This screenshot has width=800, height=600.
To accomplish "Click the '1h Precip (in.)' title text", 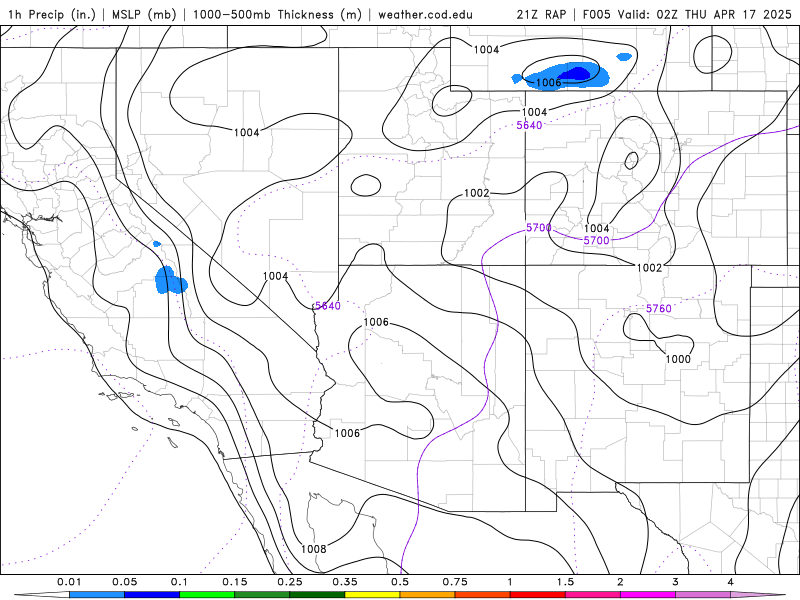I will point(52,14).
